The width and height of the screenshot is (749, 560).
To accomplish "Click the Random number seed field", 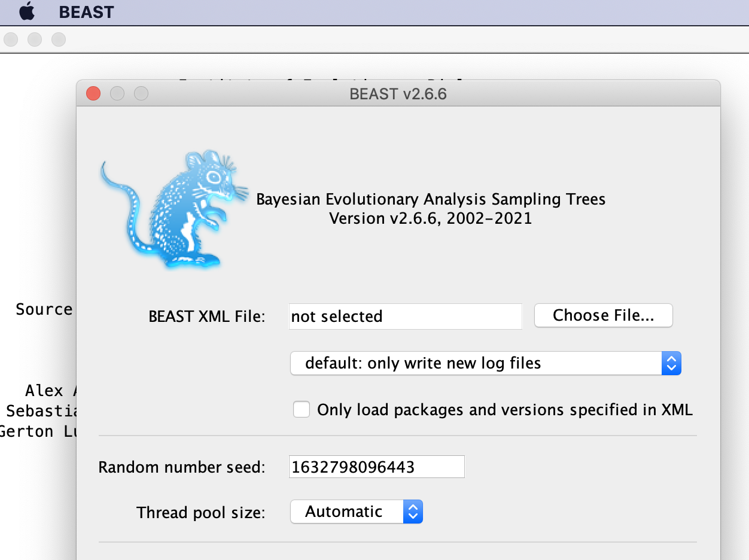I will tap(376, 466).
